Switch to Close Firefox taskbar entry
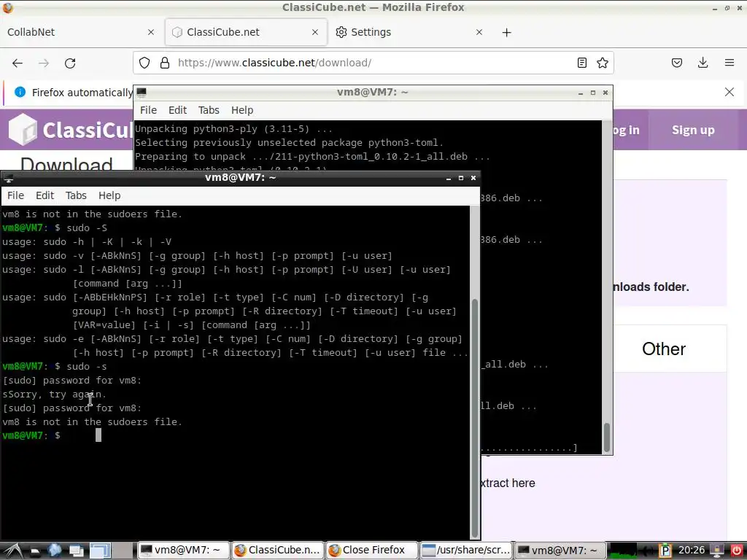Viewport: 747px width, 560px height. (371, 551)
